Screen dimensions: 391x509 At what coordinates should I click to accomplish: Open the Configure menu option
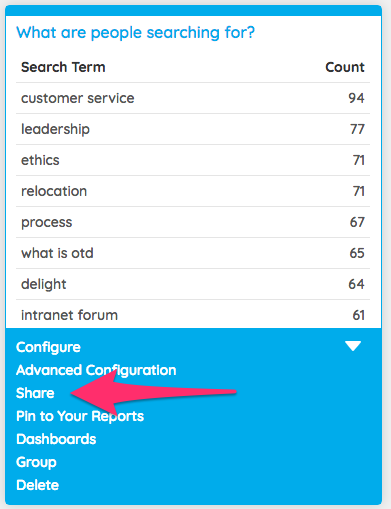coord(48,347)
